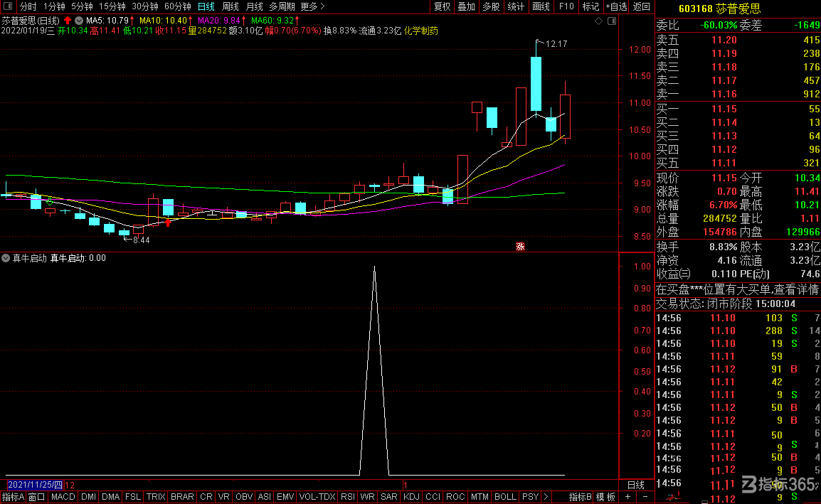This screenshot has height=504, width=821.
Task: Switch to the 分时 view
Action: 28,6
